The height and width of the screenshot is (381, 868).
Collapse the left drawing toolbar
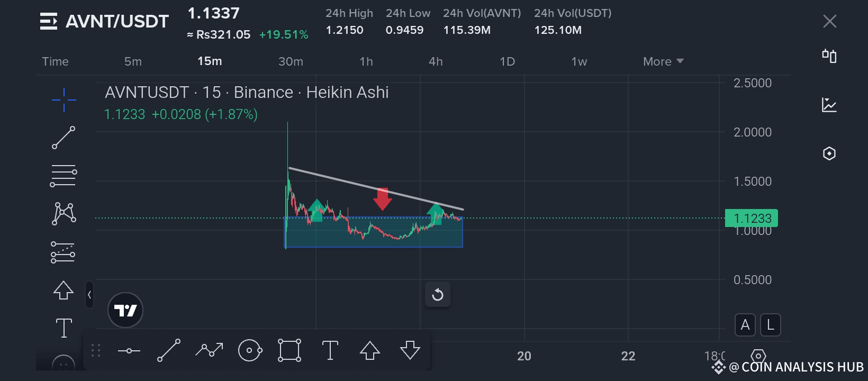point(89,295)
